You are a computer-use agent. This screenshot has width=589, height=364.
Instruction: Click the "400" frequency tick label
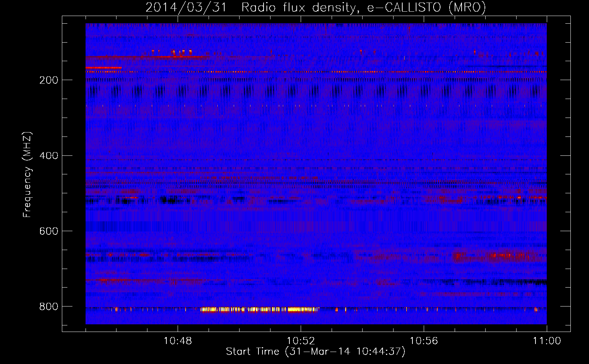coord(49,156)
